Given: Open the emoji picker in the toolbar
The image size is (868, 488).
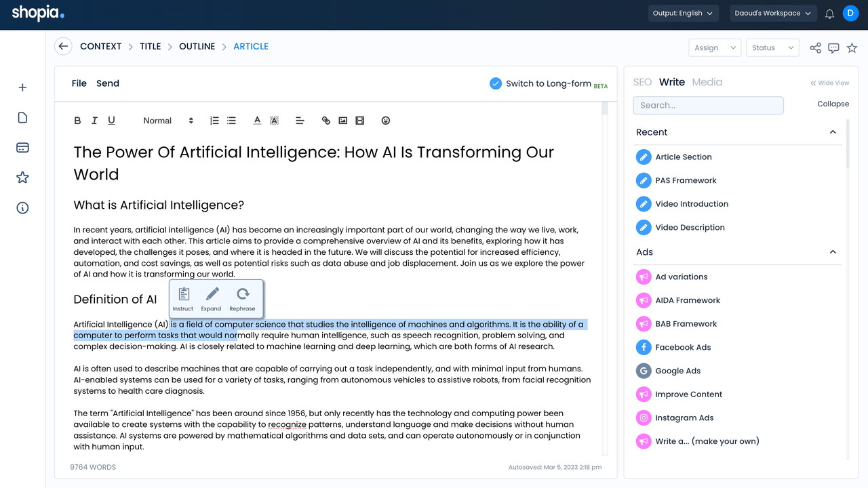Looking at the screenshot, I should click(386, 121).
